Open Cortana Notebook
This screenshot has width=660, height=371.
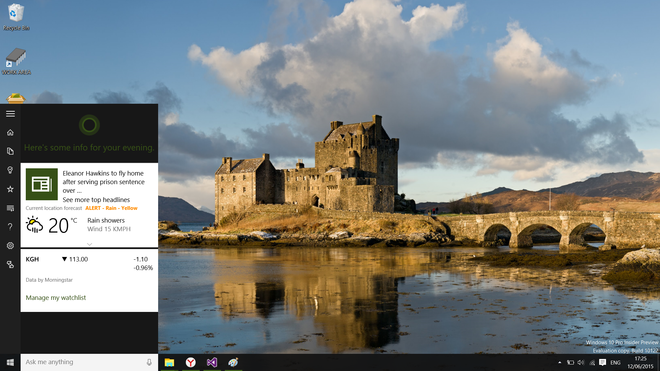10,151
